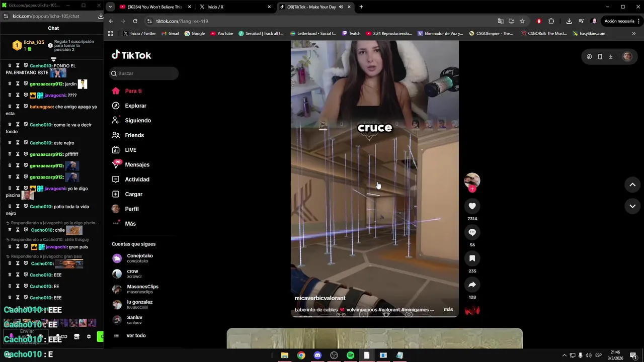Open followed account 'Conejotako'
The height and width of the screenshot is (362, 644).
click(x=140, y=258)
